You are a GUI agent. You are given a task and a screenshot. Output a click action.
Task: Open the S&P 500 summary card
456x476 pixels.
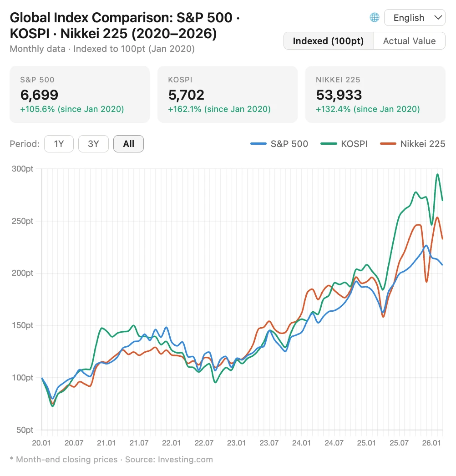click(79, 94)
